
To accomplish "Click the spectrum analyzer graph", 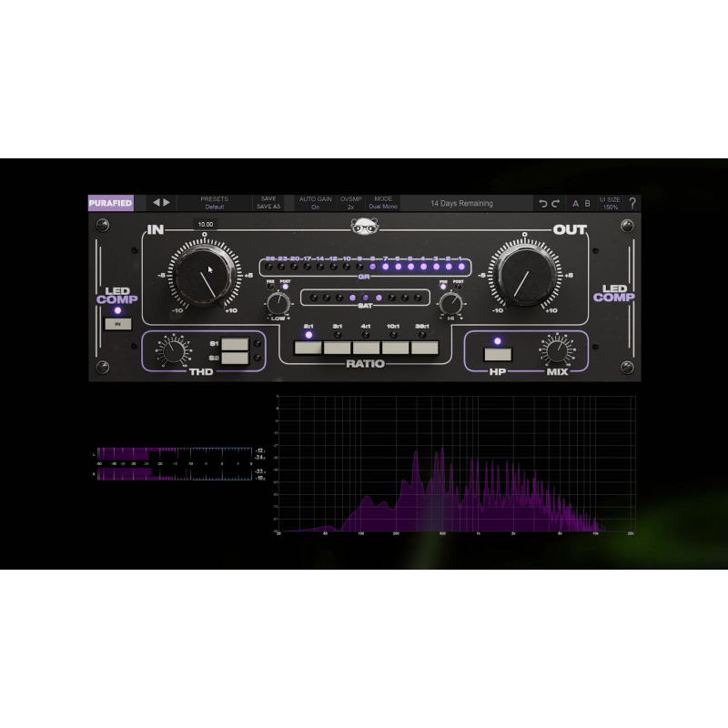I will pyautogui.click(x=457, y=464).
